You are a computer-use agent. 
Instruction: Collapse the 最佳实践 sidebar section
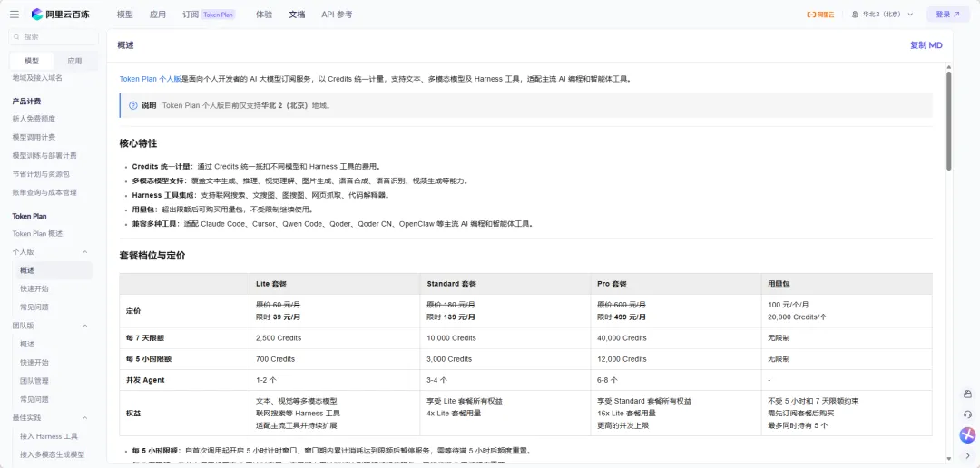pyautogui.click(x=85, y=417)
